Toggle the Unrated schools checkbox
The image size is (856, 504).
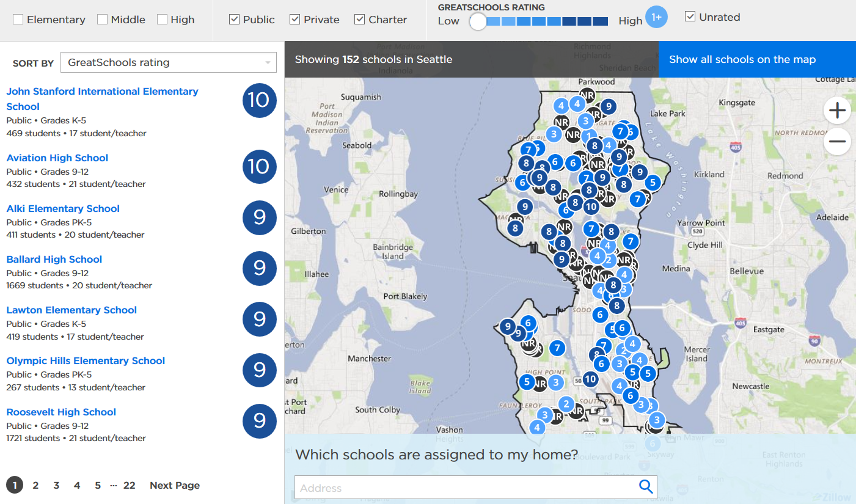[690, 17]
